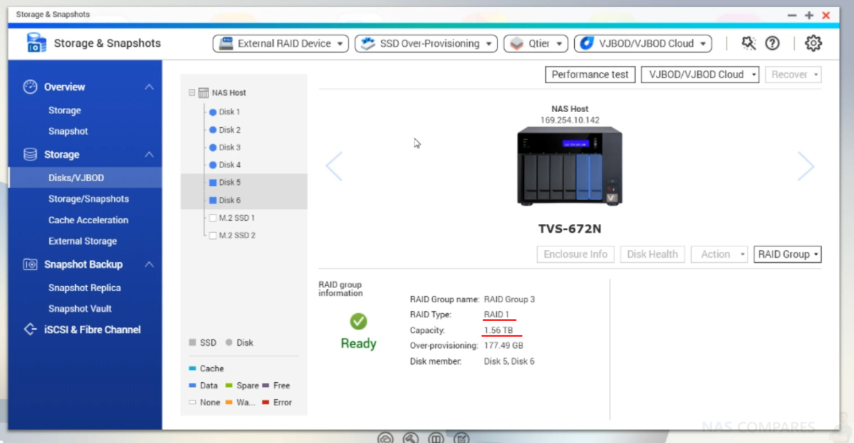Open Storage/Snapshots in sidebar
The height and width of the screenshot is (443, 854).
tap(88, 199)
